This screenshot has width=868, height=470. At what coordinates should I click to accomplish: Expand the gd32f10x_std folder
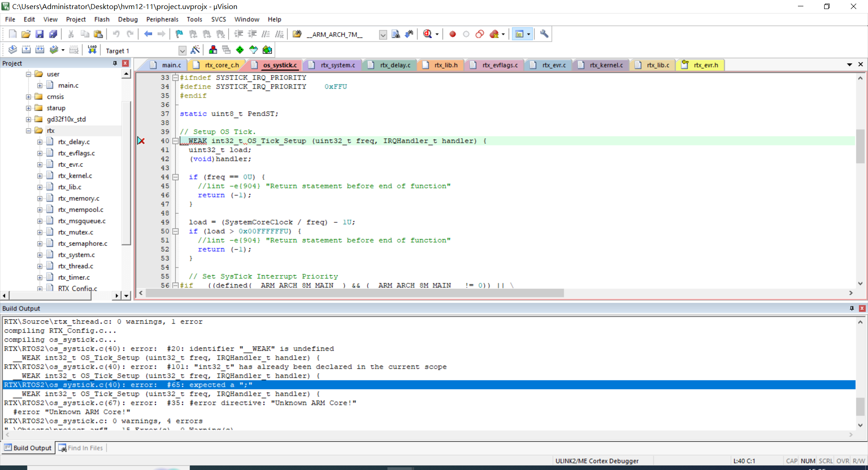click(28, 119)
